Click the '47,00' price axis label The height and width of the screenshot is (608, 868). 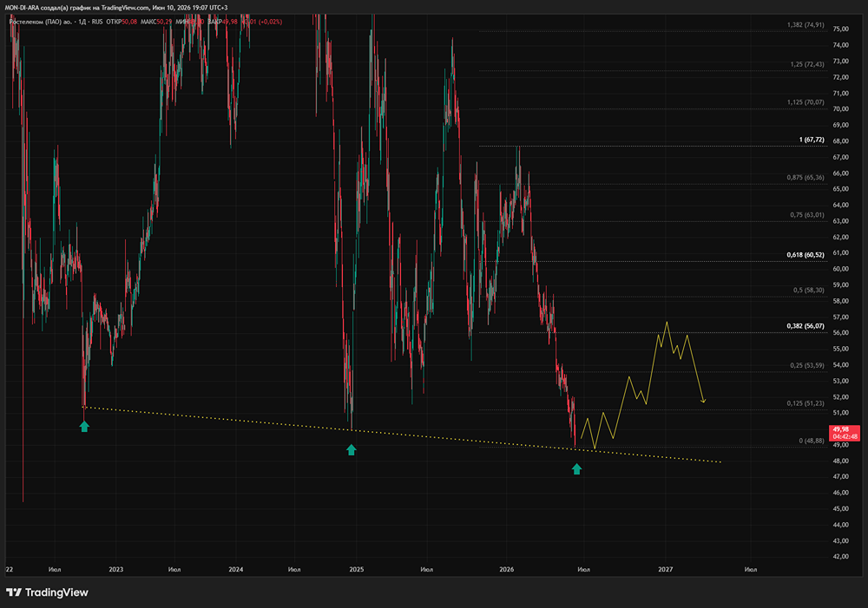(840, 476)
